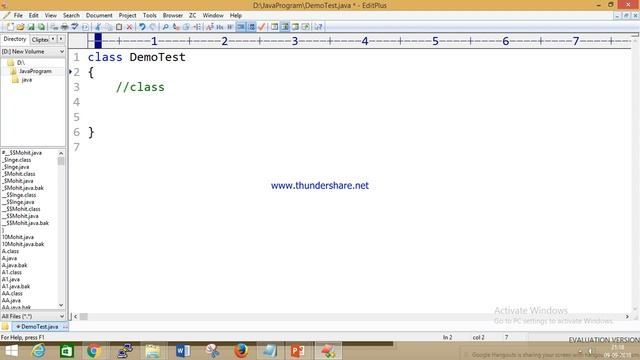Open Google Chrome from taskbar

point(93,351)
